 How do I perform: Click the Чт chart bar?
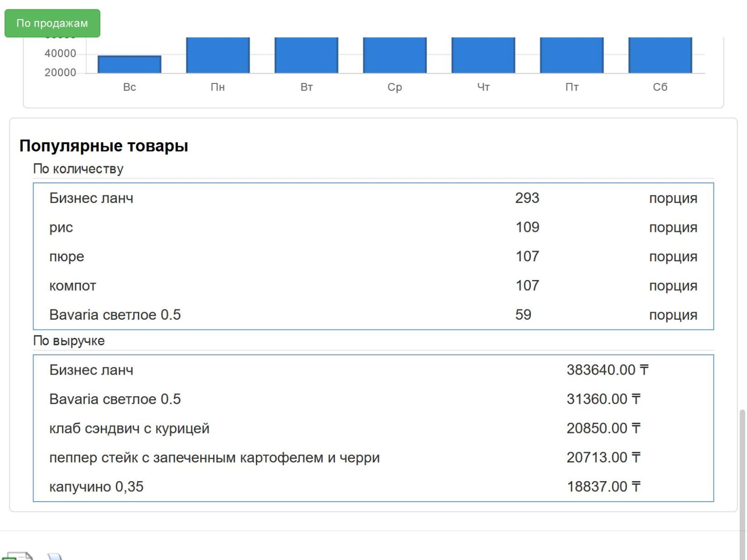[483, 55]
